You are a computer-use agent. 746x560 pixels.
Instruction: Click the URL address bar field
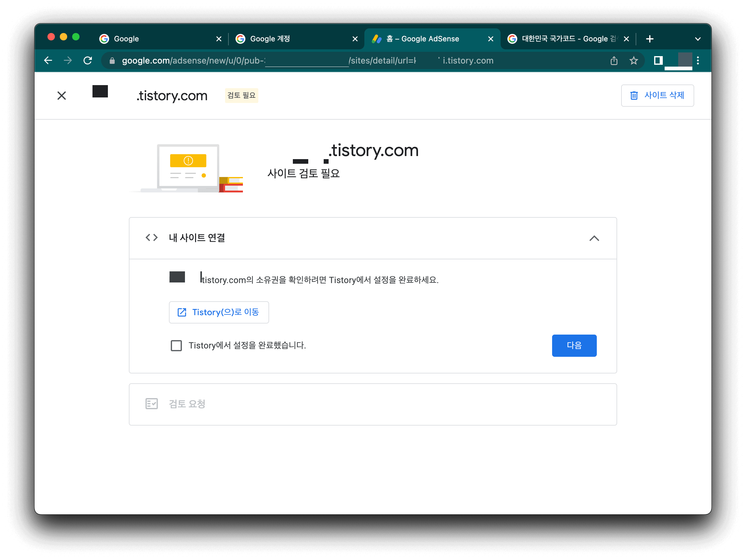coord(337,61)
